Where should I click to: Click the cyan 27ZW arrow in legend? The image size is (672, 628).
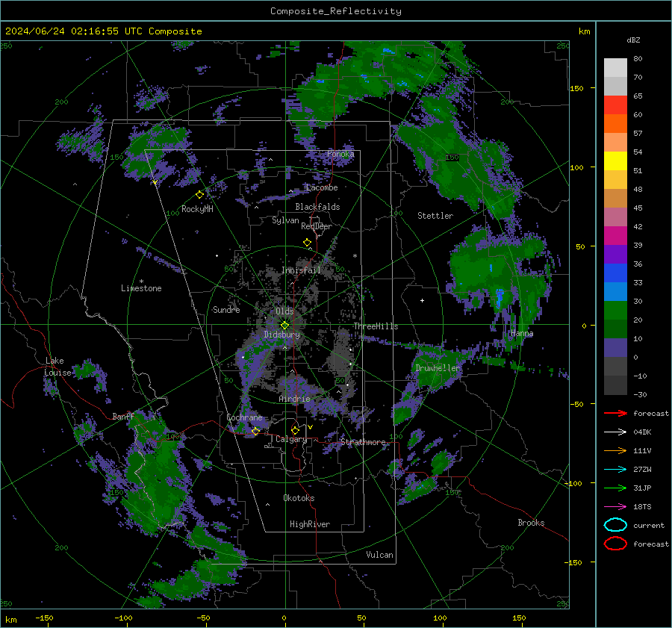[615, 470]
